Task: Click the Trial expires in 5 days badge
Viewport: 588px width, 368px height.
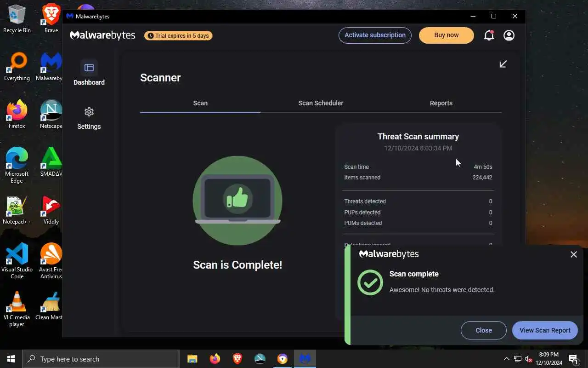Action: click(x=178, y=35)
